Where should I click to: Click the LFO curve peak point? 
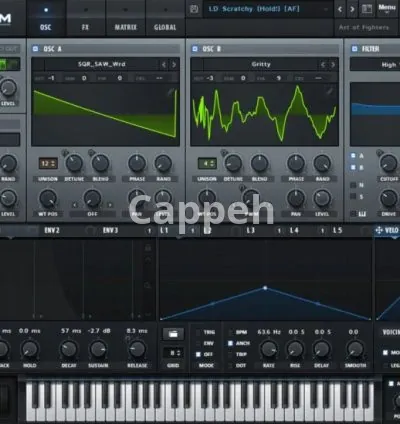tap(265, 288)
